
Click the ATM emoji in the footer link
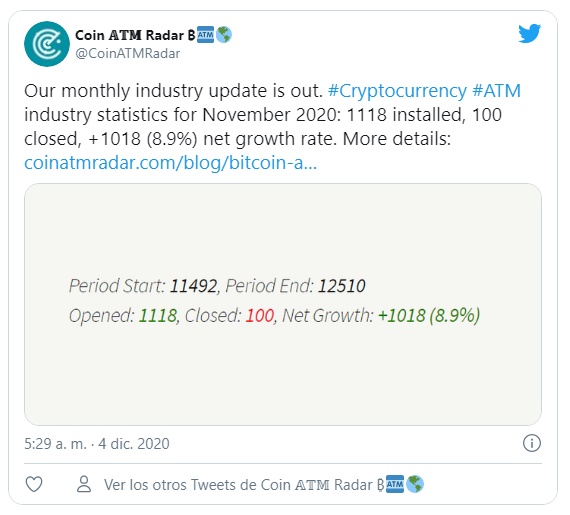[x=395, y=484]
